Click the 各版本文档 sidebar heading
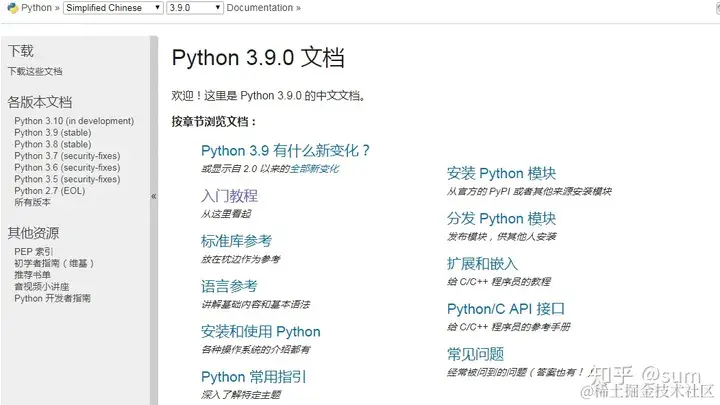This screenshot has height=405, width=720. pos(40,102)
